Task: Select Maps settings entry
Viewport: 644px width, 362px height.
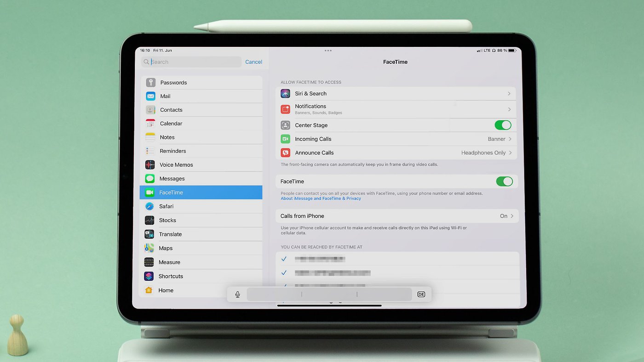Action: tap(201, 248)
